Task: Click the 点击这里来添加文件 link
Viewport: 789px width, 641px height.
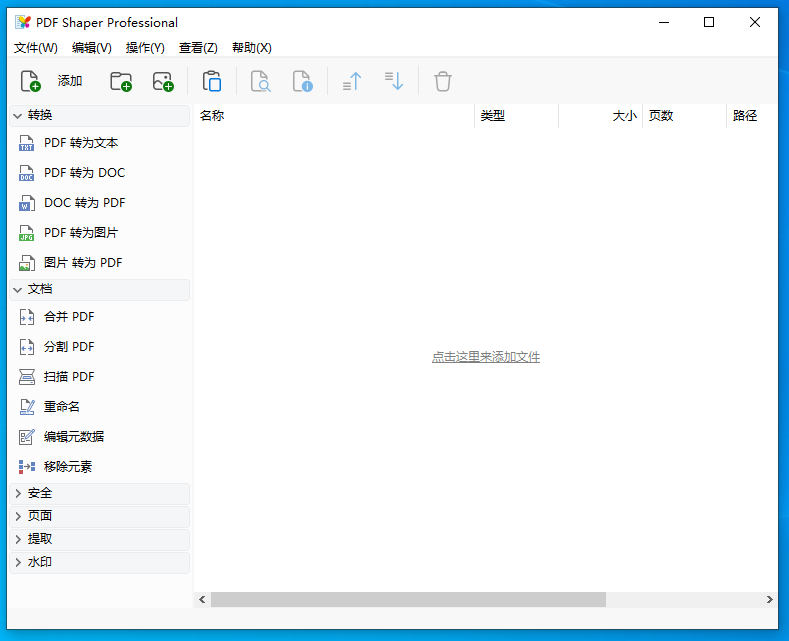Action: [485, 357]
